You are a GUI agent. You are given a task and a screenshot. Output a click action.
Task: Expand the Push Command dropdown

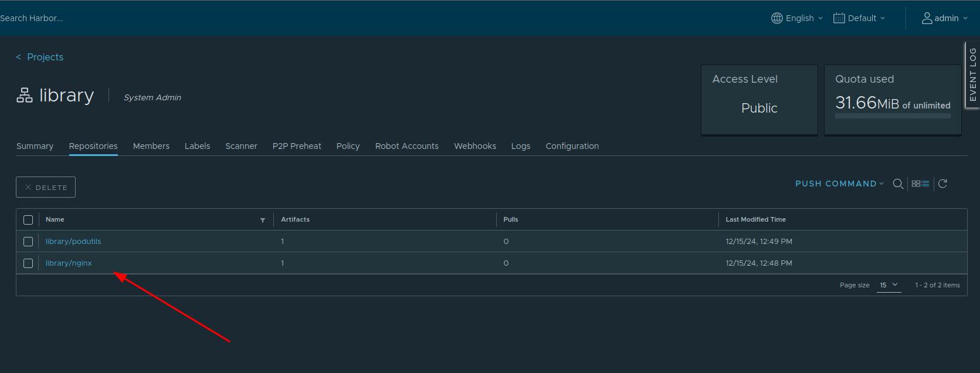[x=839, y=184]
